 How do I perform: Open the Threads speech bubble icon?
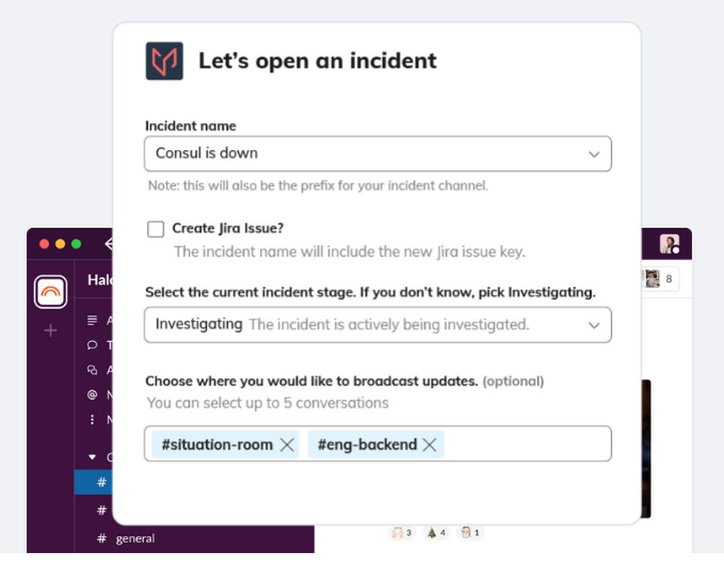[92, 345]
